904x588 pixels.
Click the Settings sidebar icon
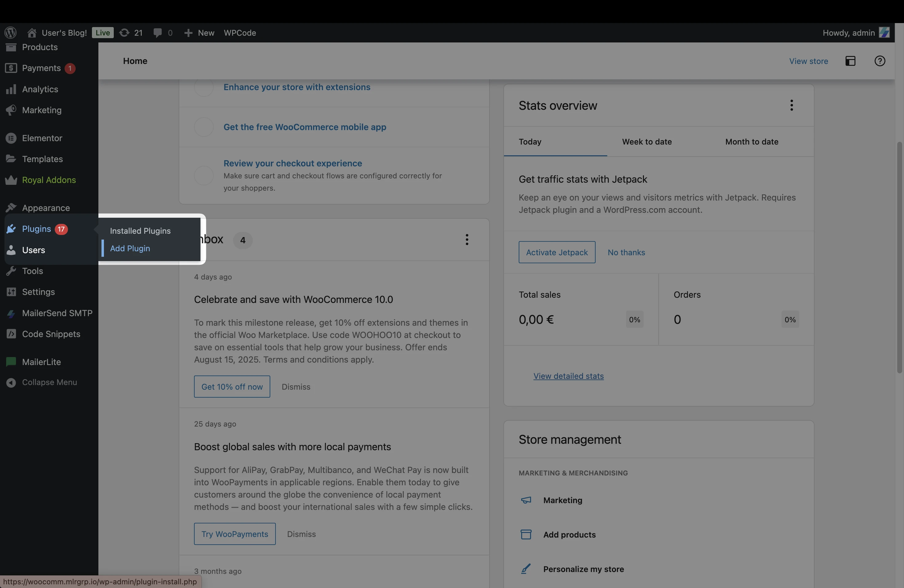click(x=11, y=292)
